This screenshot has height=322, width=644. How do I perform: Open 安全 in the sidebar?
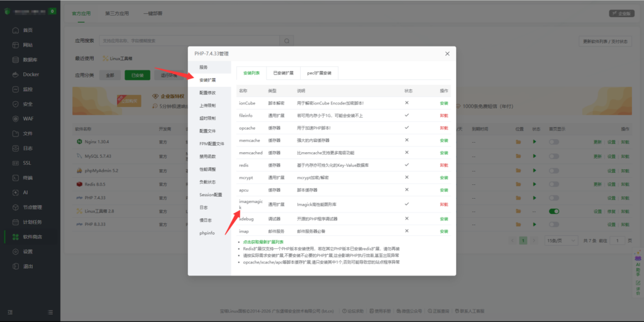[28, 104]
